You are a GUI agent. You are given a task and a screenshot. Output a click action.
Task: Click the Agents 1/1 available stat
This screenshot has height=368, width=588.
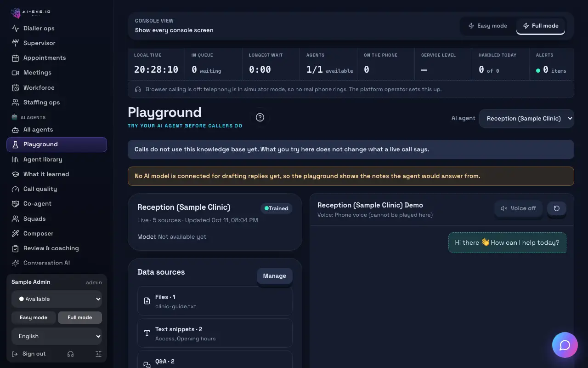[328, 64]
